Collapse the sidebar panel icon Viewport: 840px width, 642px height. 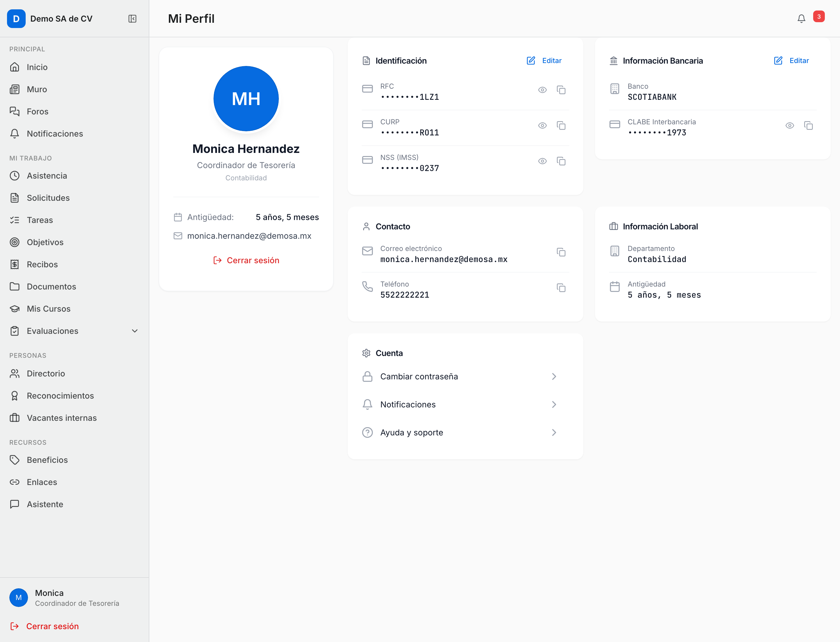132,19
